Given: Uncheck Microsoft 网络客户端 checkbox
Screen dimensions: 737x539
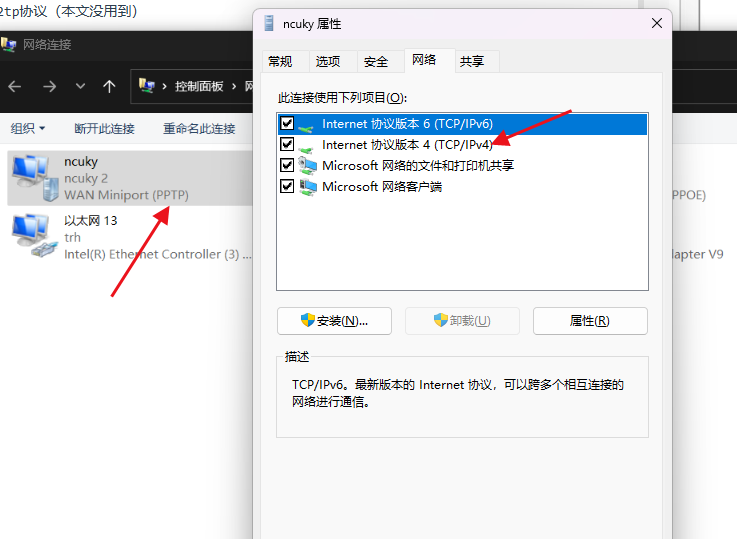Looking at the screenshot, I should 287,186.
